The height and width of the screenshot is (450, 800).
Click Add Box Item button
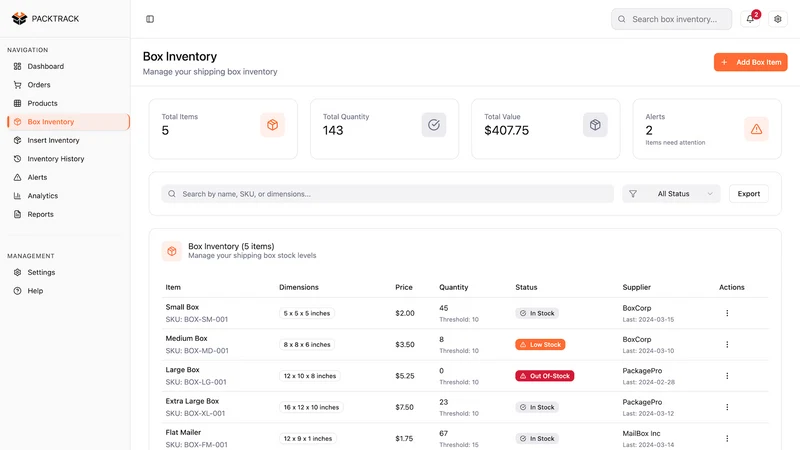coord(751,62)
